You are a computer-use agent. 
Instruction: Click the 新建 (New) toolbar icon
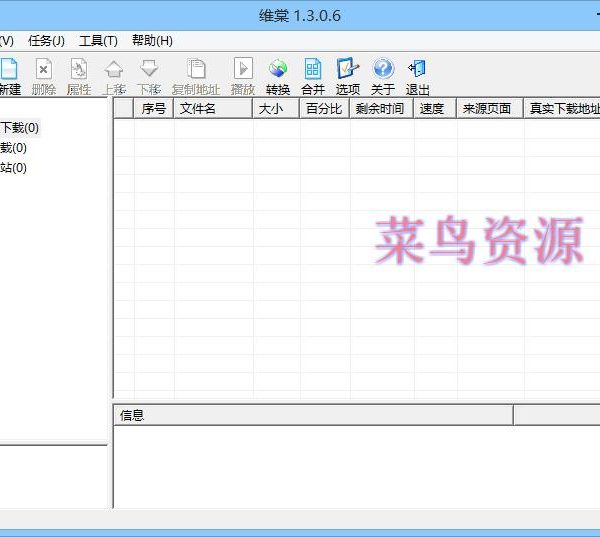(9, 70)
